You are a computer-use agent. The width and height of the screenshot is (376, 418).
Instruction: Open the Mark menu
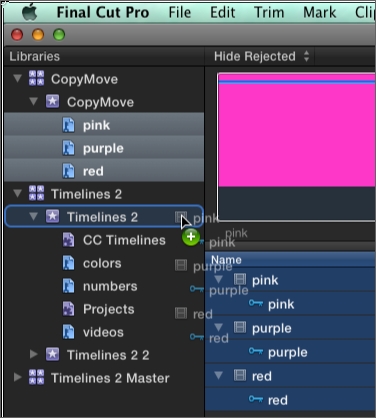coord(319,13)
